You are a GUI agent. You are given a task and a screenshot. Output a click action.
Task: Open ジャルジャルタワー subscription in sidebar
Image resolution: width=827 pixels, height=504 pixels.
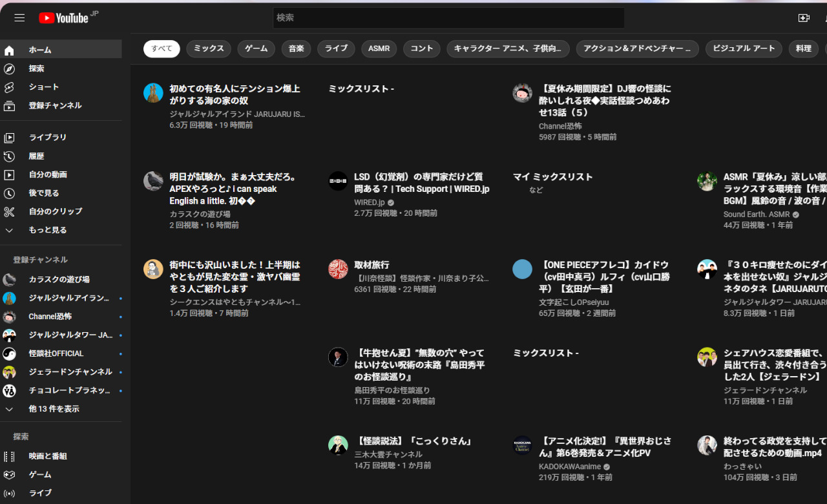pos(61,335)
